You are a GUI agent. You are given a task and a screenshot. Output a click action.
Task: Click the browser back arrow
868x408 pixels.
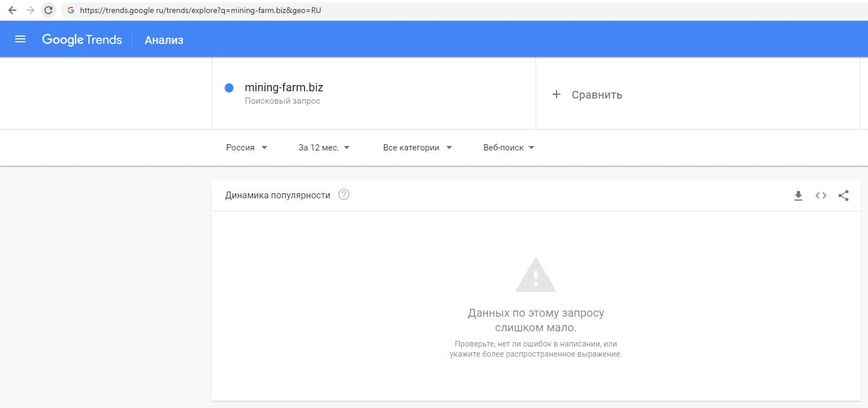tap(12, 10)
